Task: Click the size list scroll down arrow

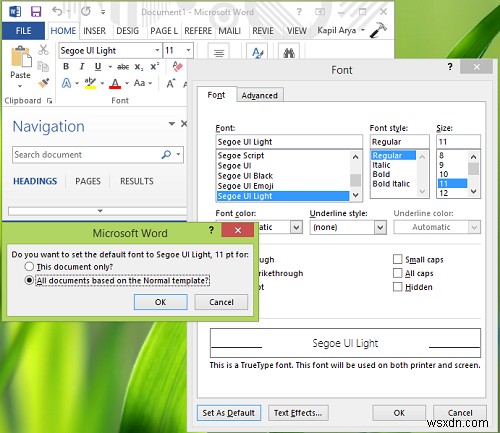Action: [x=474, y=192]
